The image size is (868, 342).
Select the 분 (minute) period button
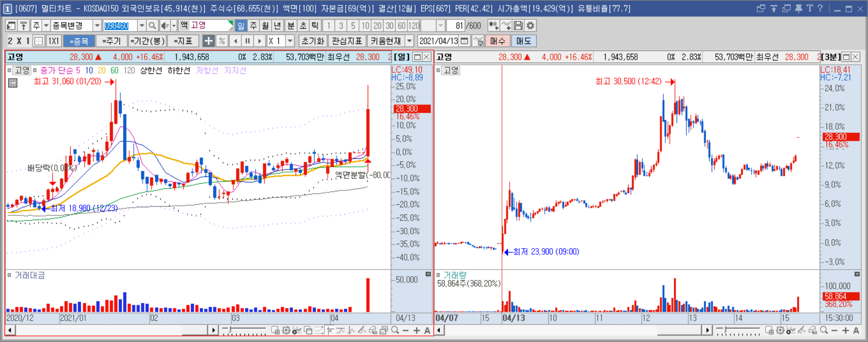[x=291, y=26]
